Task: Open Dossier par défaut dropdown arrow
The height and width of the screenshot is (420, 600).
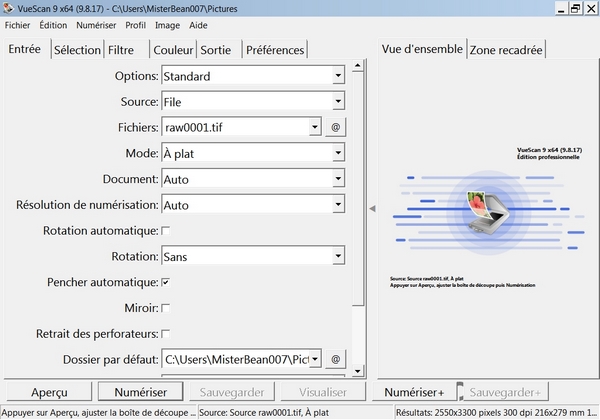Action: (315, 359)
